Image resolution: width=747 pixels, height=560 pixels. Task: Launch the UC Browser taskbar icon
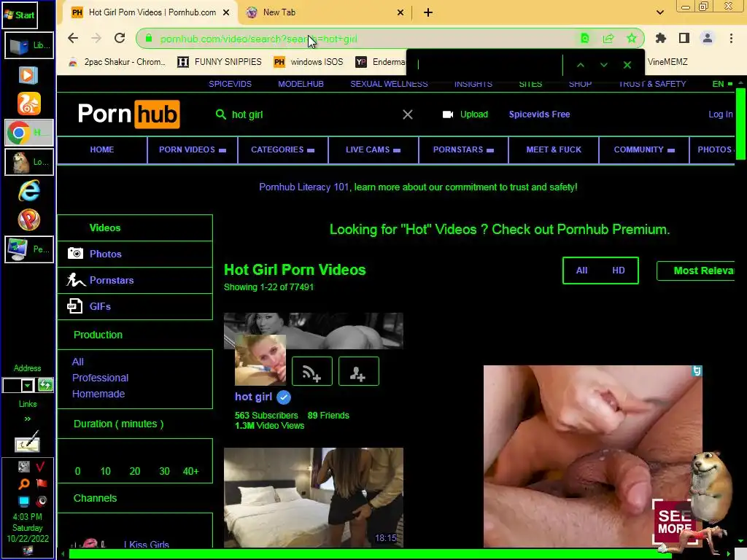click(28, 104)
